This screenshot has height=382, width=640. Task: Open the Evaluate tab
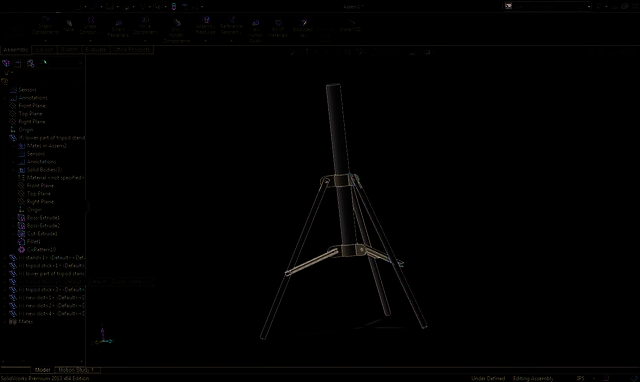point(96,50)
